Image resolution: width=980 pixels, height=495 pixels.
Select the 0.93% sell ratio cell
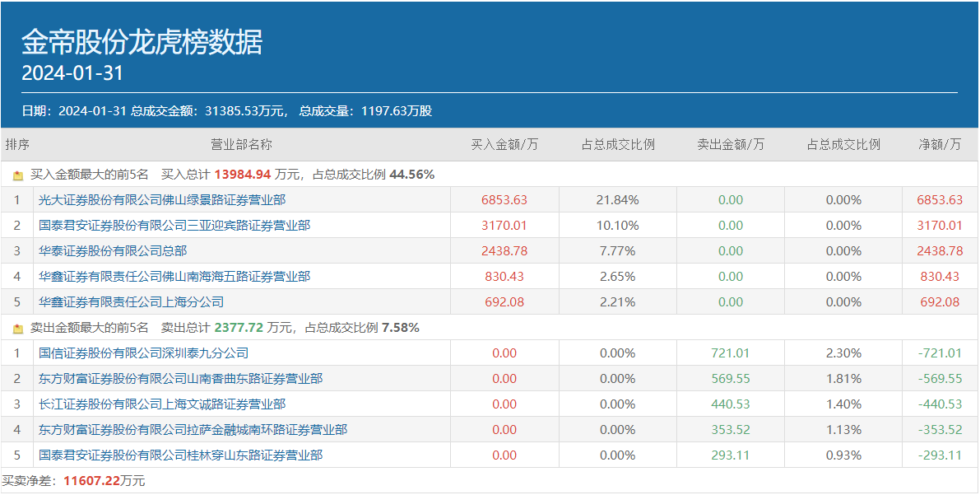click(x=843, y=455)
